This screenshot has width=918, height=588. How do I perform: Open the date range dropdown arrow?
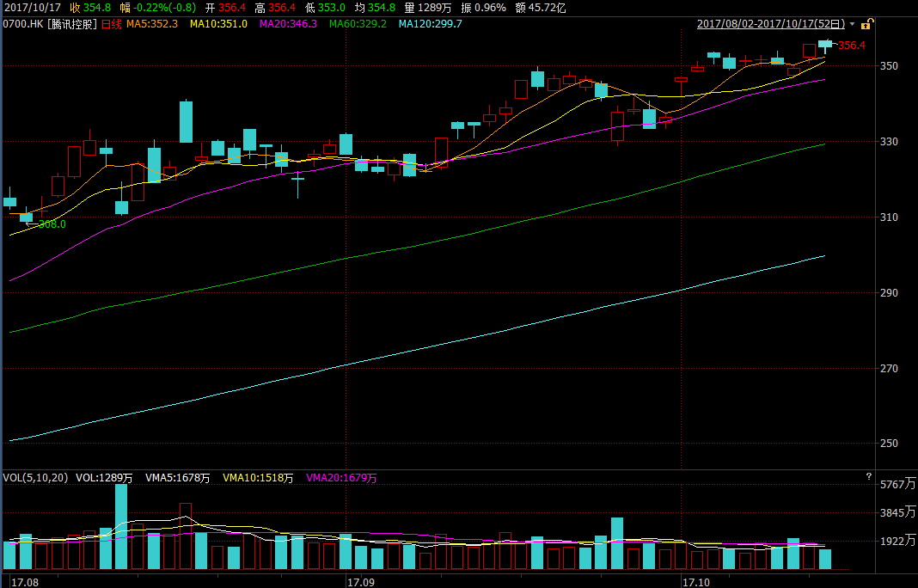pyautogui.click(x=853, y=24)
